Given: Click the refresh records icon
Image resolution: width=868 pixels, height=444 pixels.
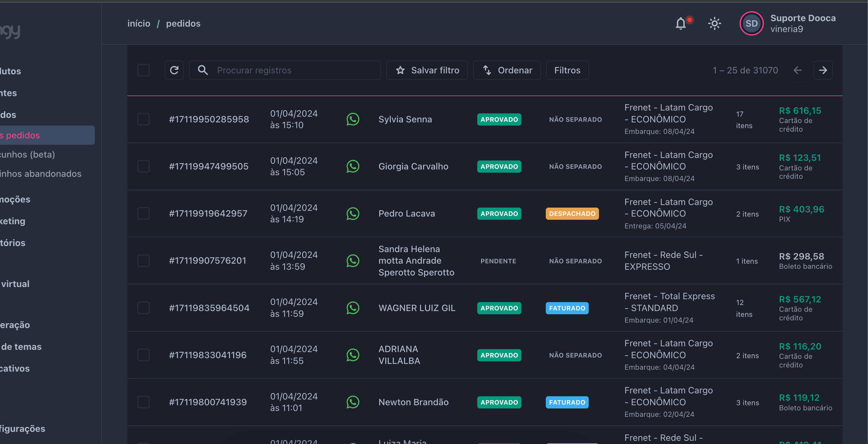Looking at the screenshot, I should [174, 70].
